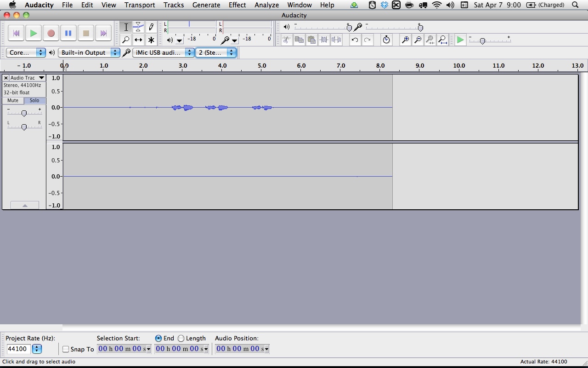Collapse the track with the up arrow button
Screen dimensions: 588x368
point(24,205)
